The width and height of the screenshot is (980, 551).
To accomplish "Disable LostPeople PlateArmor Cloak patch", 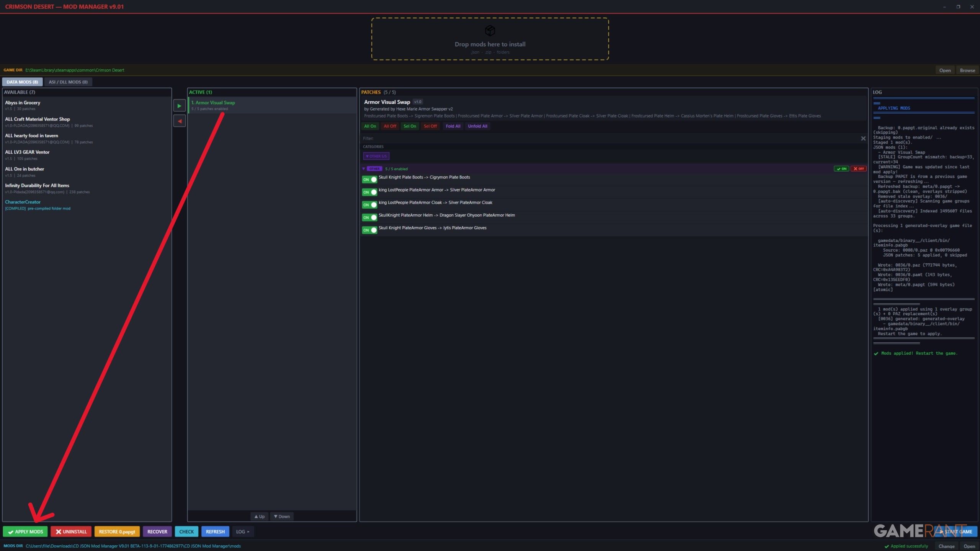I will (x=369, y=205).
